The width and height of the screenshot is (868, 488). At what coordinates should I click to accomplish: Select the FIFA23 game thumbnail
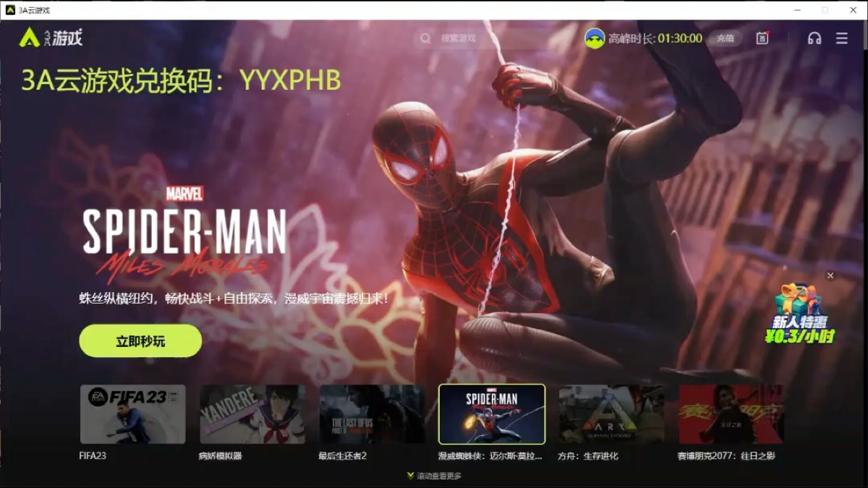pos(133,414)
